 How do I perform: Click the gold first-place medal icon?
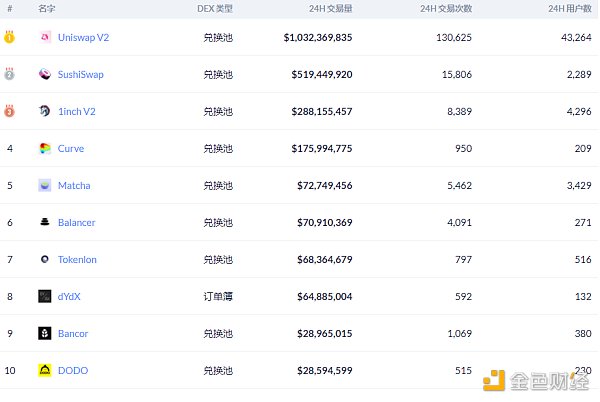(x=10, y=37)
